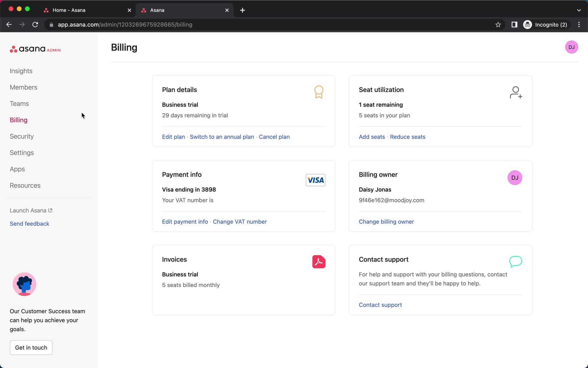The image size is (588, 368).
Task: Click the VISA card logo
Action: pos(315,180)
